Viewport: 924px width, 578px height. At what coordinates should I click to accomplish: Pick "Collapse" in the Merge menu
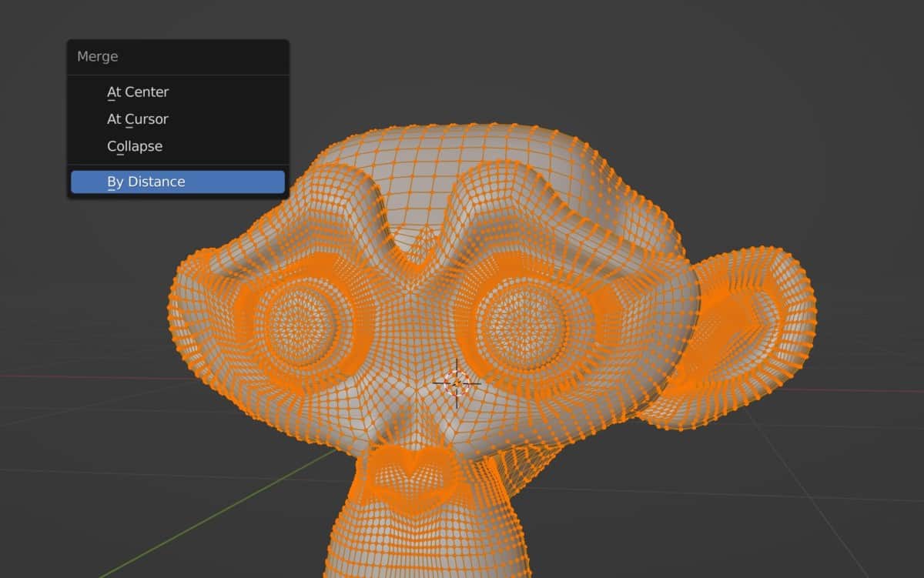coord(134,145)
